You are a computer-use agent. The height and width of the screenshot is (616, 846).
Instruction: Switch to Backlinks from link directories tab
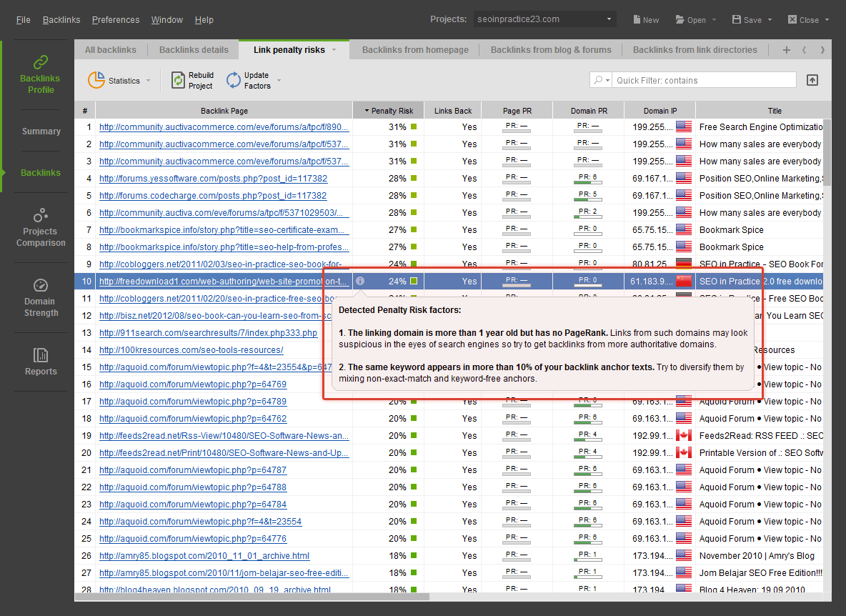point(695,49)
